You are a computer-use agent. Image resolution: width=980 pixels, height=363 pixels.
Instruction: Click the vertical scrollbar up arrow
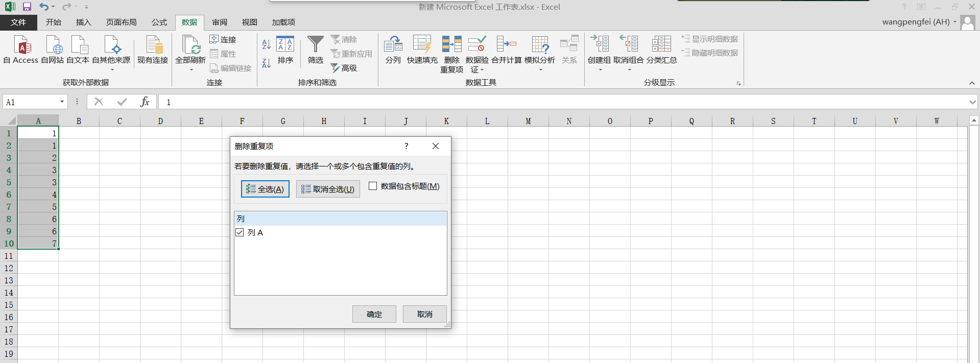point(974,120)
